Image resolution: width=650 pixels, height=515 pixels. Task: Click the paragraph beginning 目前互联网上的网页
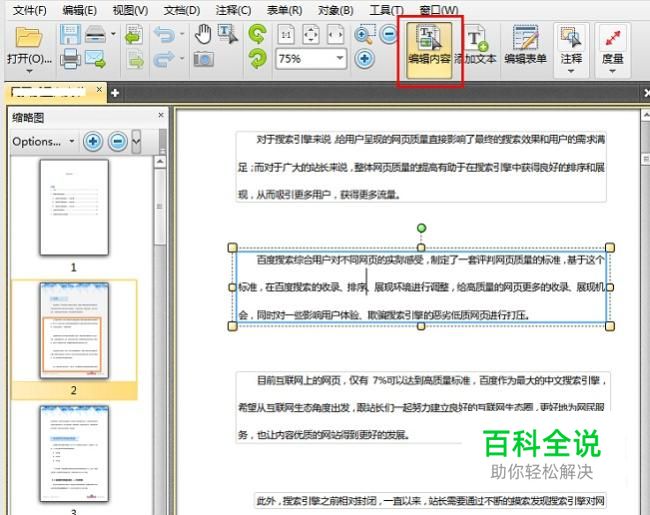point(421,407)
